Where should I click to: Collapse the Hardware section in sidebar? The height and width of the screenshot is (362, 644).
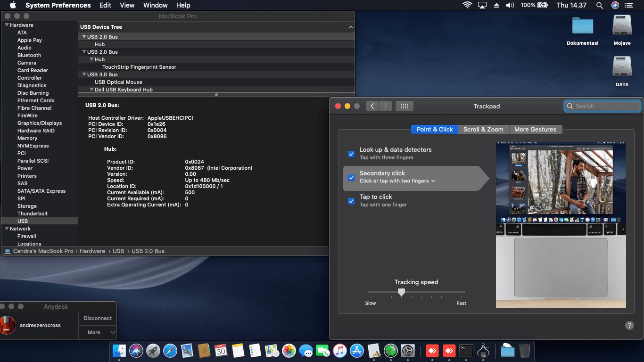(x=7, y=25)
